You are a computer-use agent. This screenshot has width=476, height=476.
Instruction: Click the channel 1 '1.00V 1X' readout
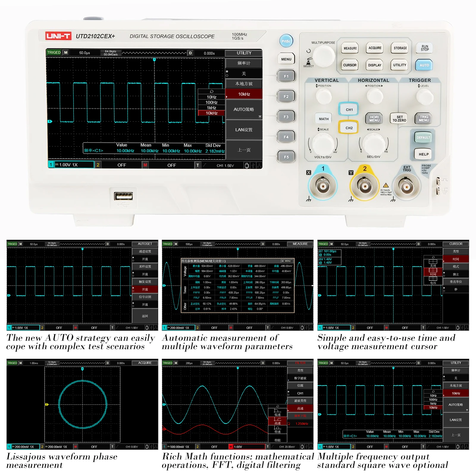pos(71,165)
